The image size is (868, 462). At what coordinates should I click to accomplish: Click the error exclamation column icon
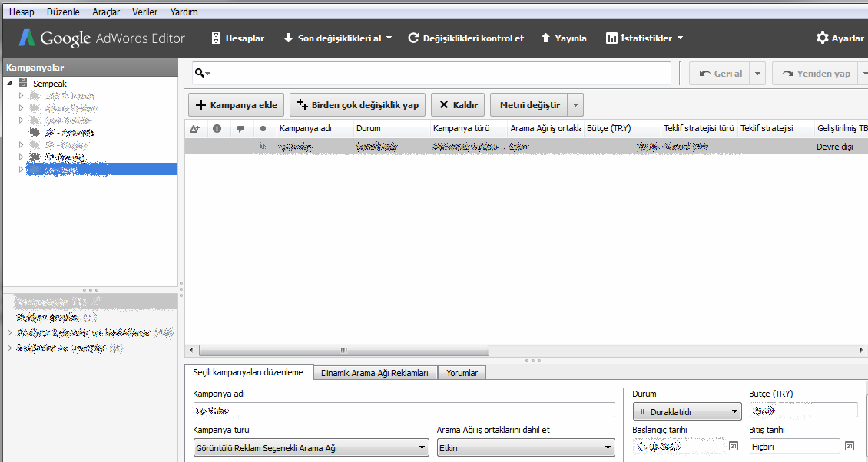pos(217,129)
